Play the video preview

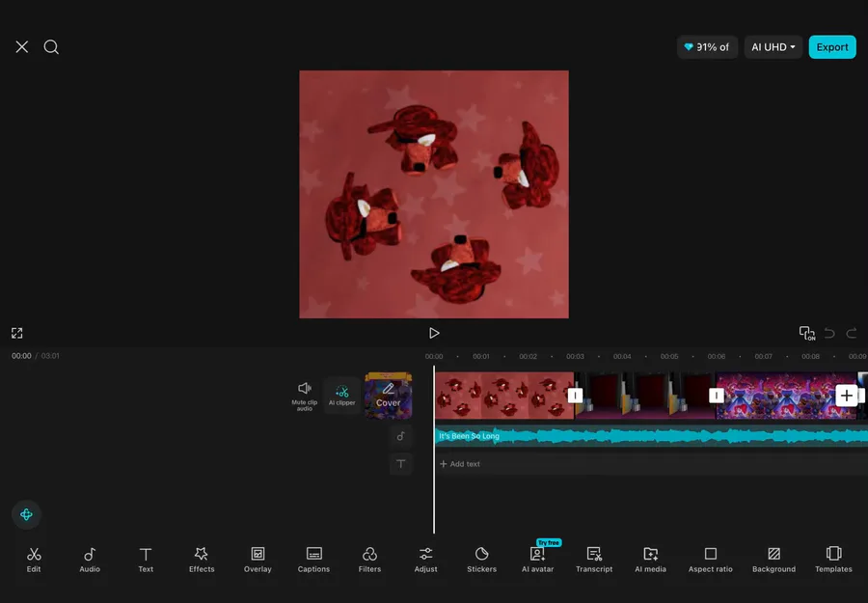[434, 333]
